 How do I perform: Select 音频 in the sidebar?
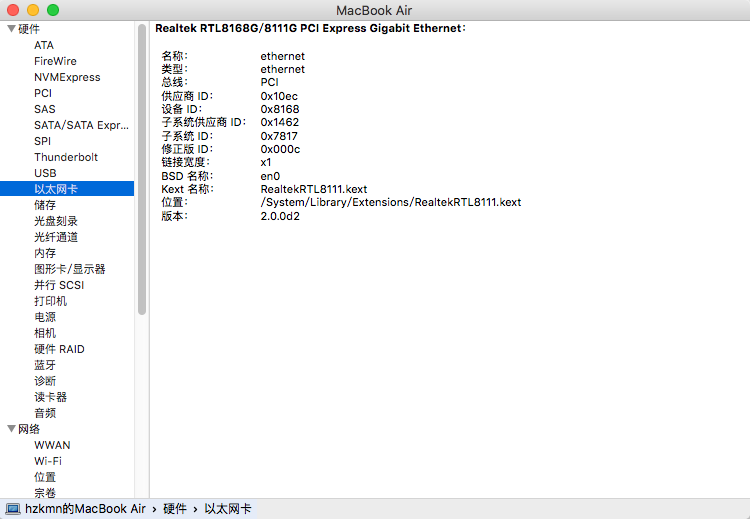pos(45,413)
